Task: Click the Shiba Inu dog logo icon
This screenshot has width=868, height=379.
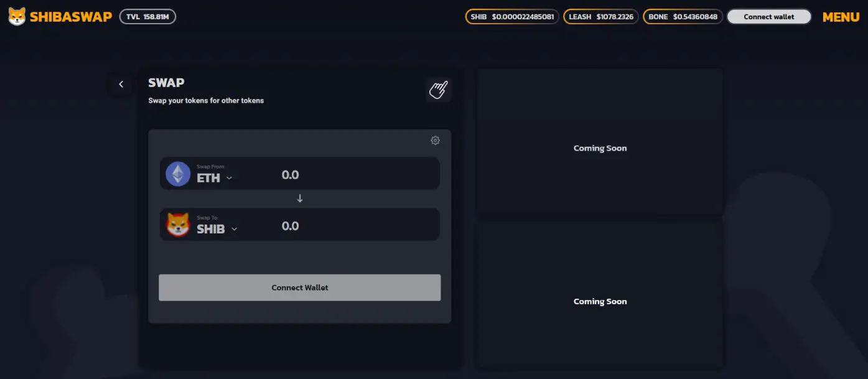Action: 17,17
